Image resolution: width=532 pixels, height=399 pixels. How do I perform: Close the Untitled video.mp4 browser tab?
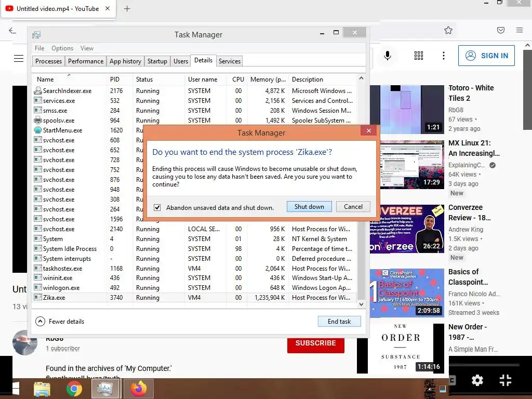click(108, 8)
